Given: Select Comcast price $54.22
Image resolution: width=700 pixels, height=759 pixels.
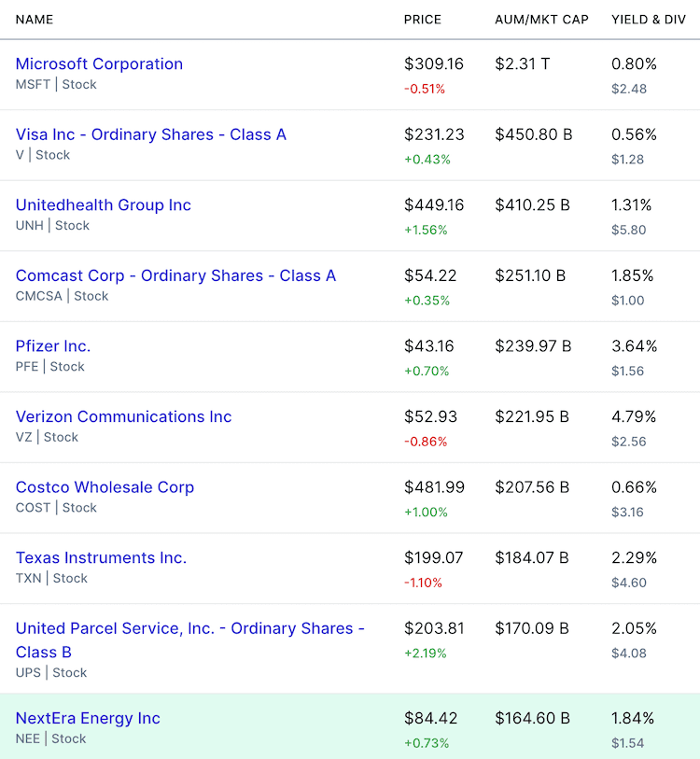Looking at the screenshot, I should pos(430,276).
